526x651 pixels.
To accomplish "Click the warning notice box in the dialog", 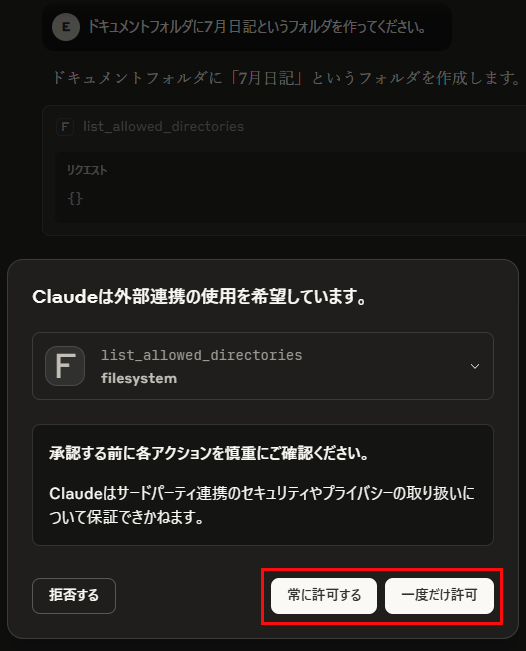I will tap(263, 485).
